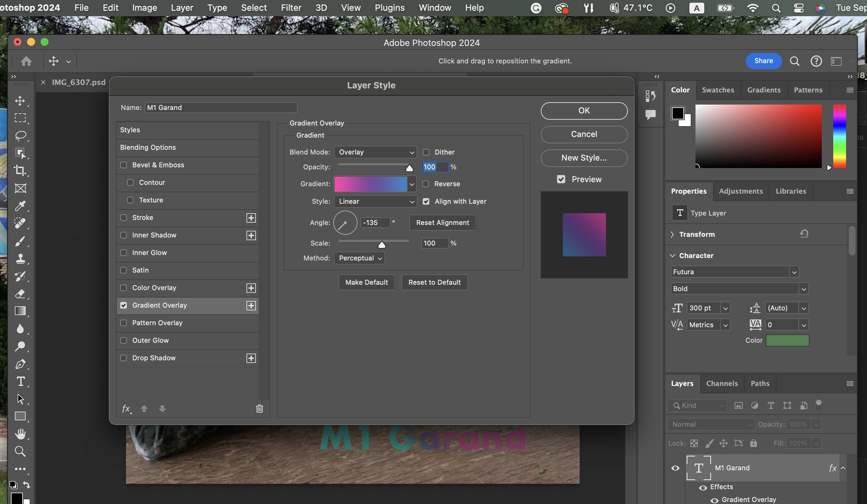Click the Reset Alignment button
867x504 pixels.
[442, 223]
